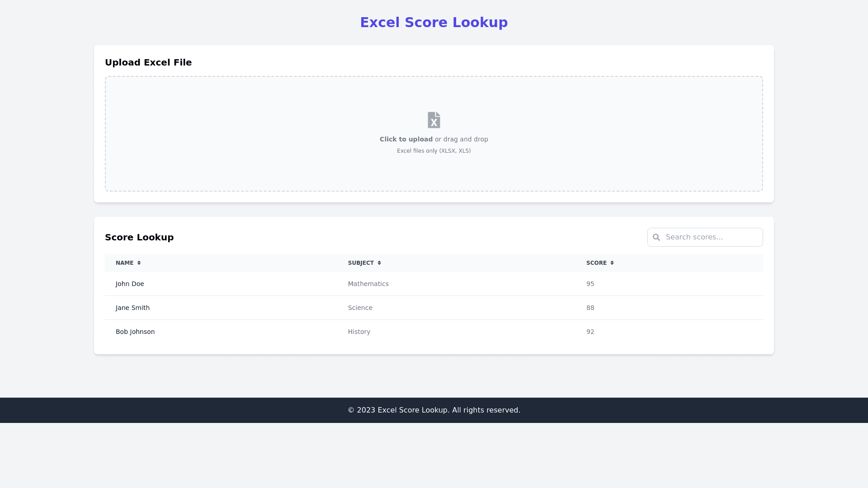868x488 pixels.
Task: Click the drag and drop upload area
Action: point(434,134)
